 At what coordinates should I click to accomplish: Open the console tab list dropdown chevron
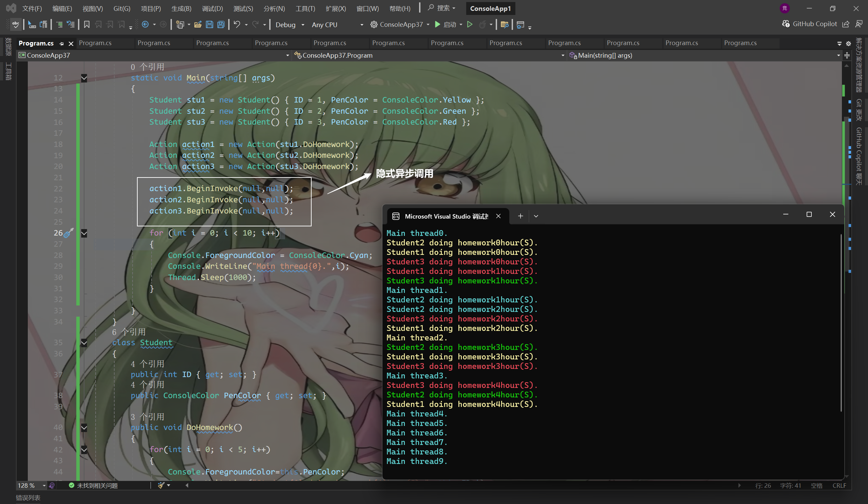click(536, 216)
